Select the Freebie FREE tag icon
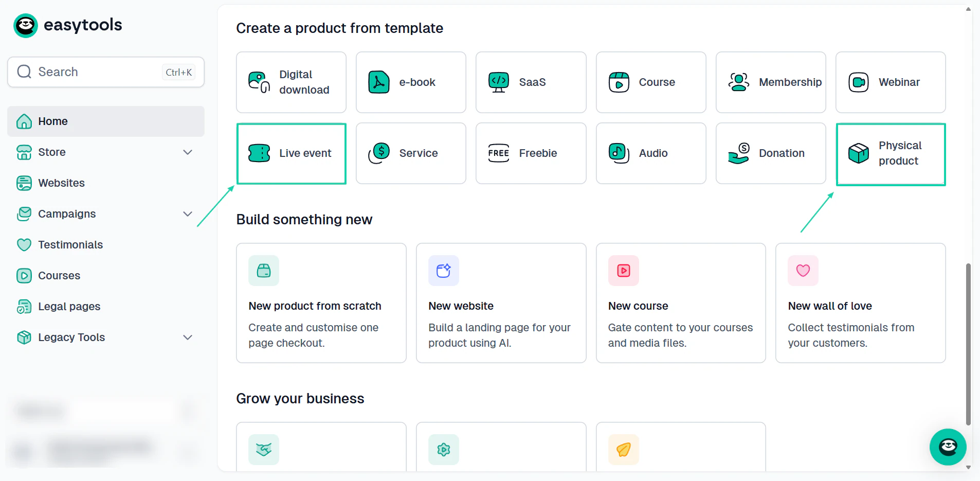Image resolution: width=980 pixels, height=481 pixels. point(499,153)
